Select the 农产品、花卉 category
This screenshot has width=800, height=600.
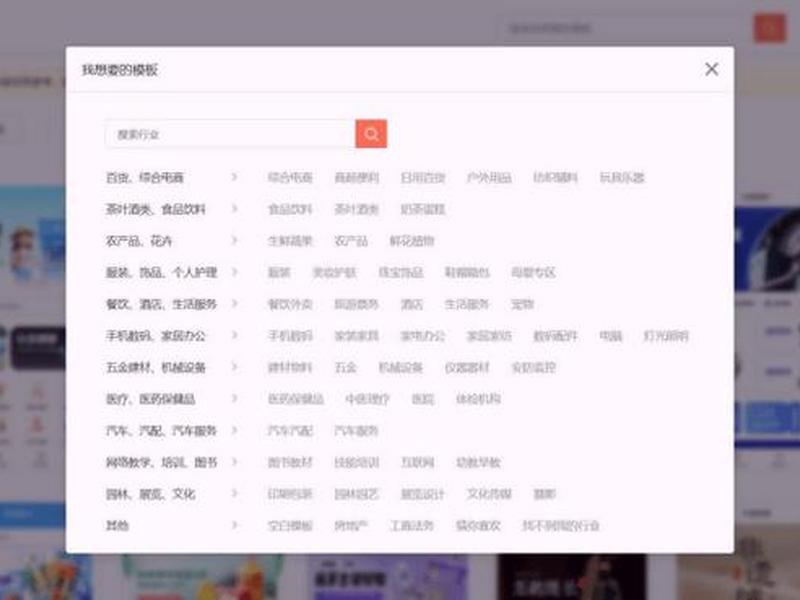point(139,241)
